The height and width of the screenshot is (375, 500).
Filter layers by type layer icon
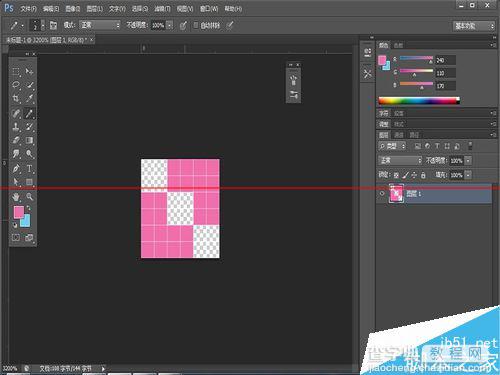[437, 146]
